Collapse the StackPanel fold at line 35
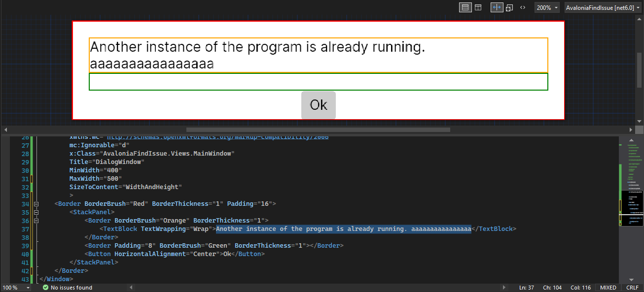This screenshot has width=644, height=292. (x=36, y=212)
